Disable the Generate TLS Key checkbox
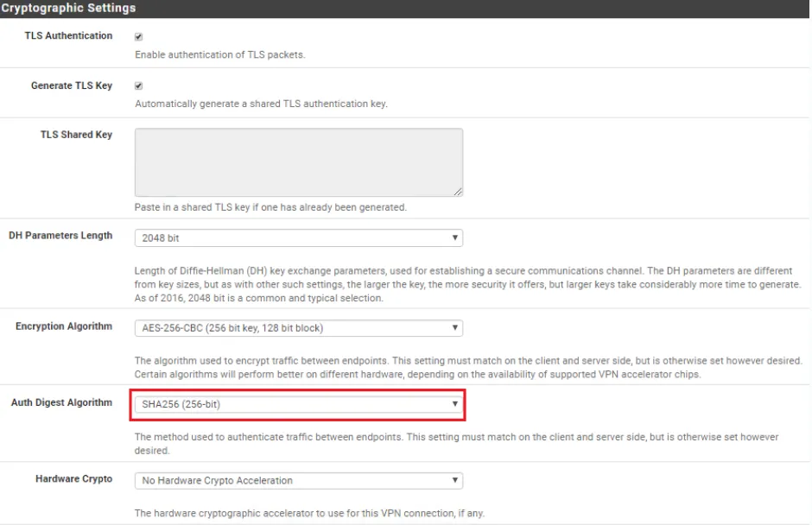 (x=139, y=86)
